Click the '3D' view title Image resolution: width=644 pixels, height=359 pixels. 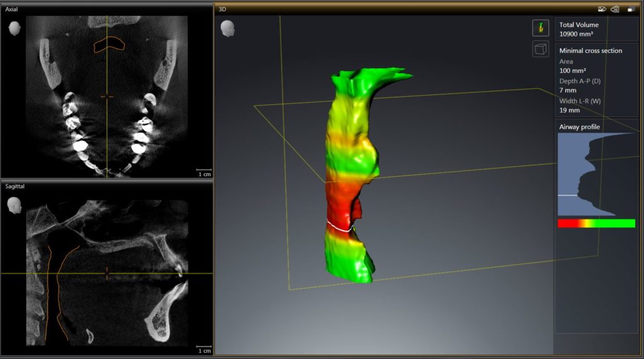tap(222, 9)
